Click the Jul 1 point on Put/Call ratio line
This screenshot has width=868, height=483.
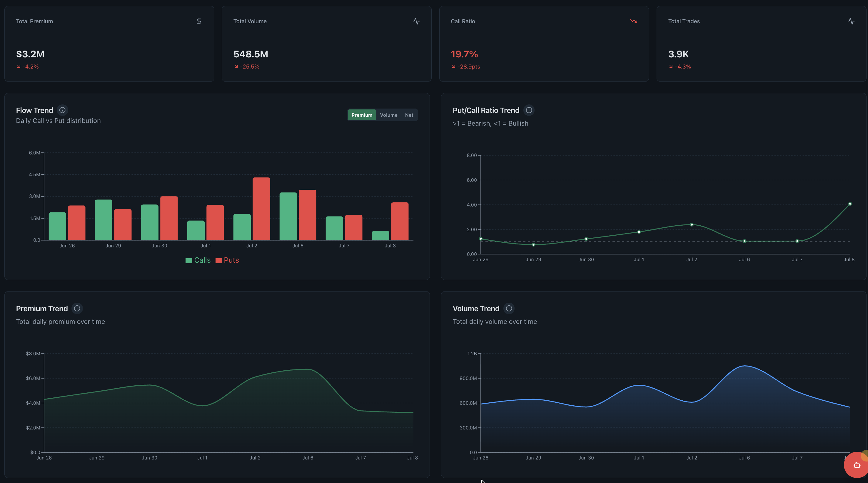point(639,232)
